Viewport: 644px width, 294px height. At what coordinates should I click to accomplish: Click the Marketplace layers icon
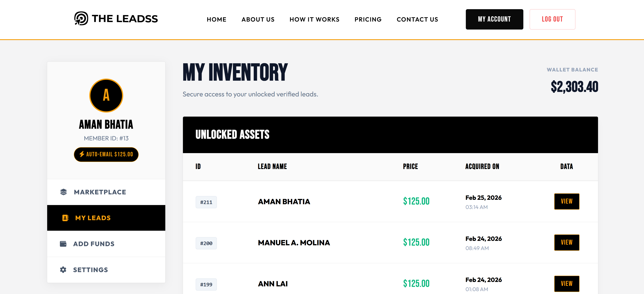(63, 192)
